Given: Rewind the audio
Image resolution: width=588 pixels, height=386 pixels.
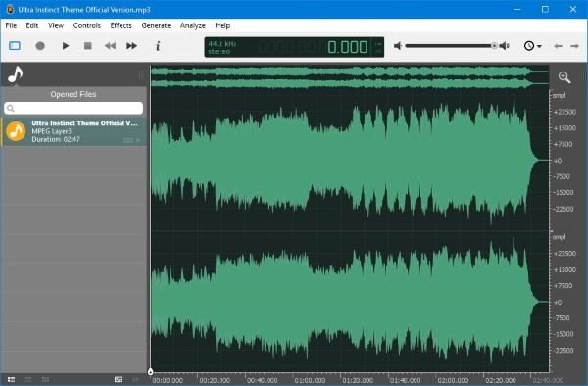Looking at the screenshot, I should tap(110, 46).
